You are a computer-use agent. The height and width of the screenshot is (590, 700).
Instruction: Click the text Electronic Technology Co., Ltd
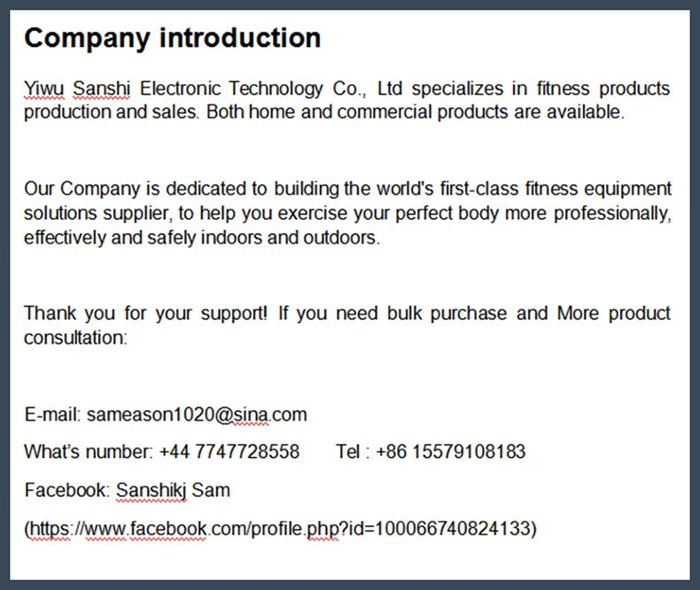[271, 89]
